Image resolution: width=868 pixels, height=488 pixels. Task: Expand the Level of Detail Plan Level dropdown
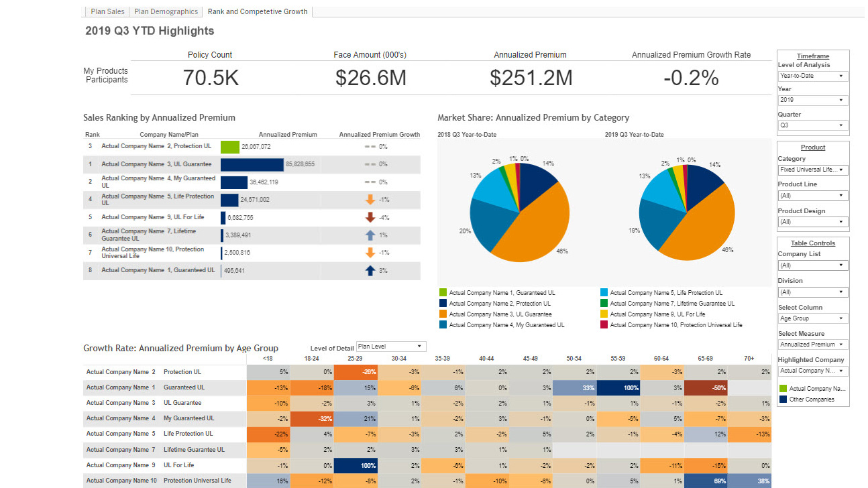pos(391,347)
